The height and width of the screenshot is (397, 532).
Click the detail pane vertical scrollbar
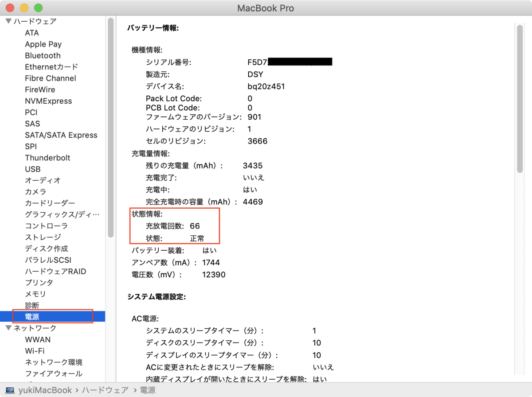(520, 98)
